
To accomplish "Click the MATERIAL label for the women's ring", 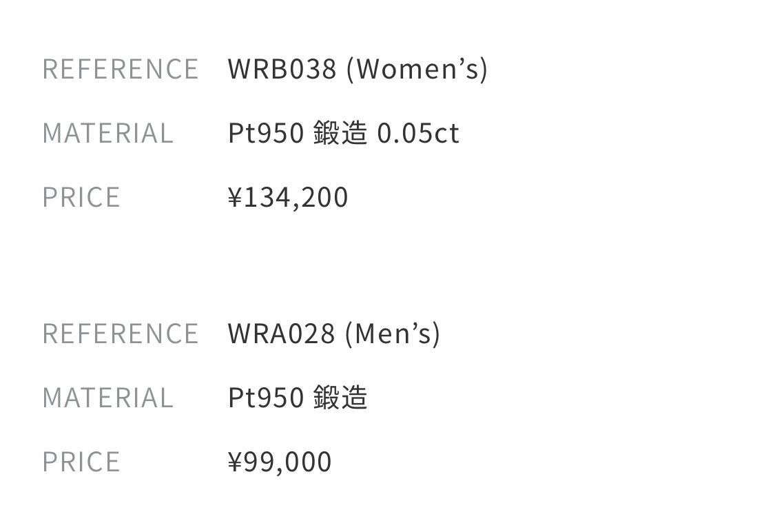I will (x=107, y=133).
